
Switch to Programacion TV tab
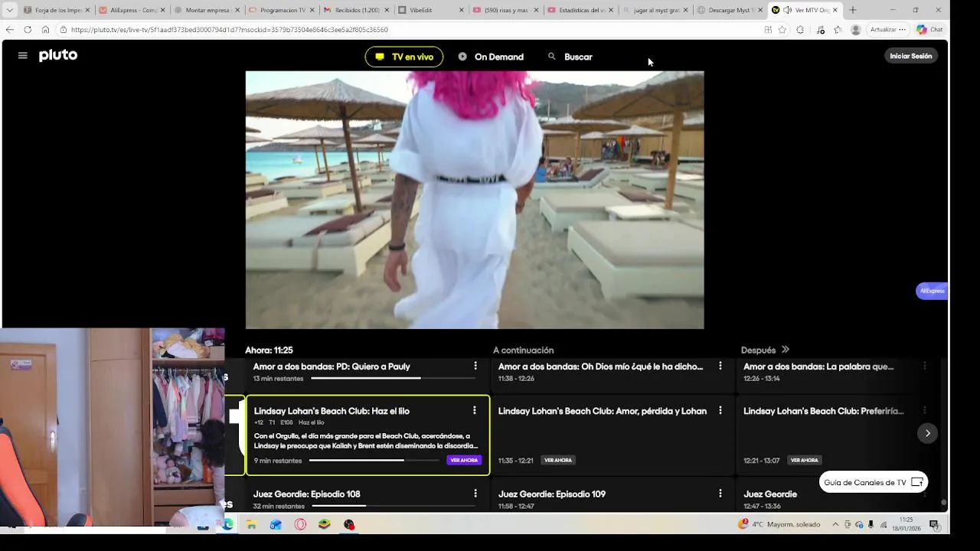(281, 10)
